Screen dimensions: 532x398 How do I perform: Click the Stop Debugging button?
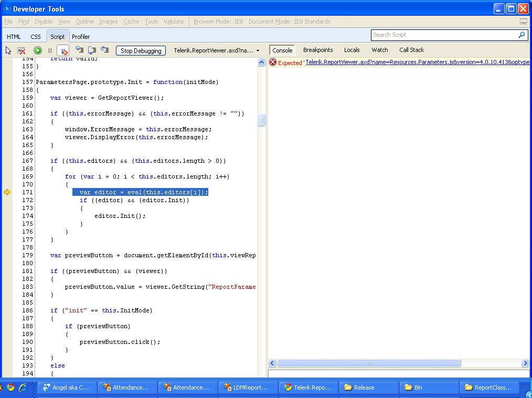pos(141,50)
